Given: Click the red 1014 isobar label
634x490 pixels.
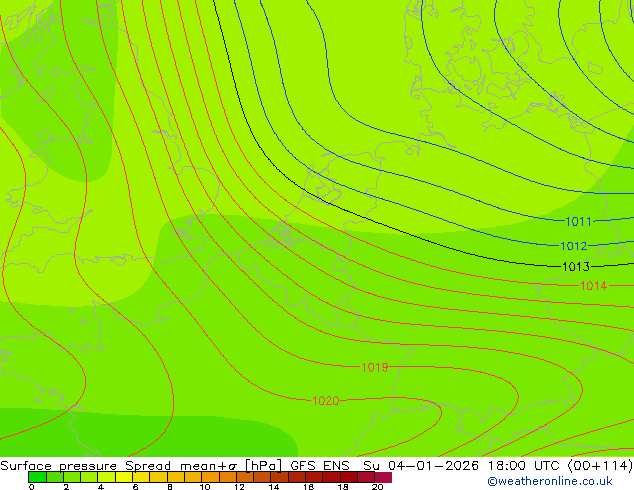Looking at the screenshot, I should tap(594, 286).
